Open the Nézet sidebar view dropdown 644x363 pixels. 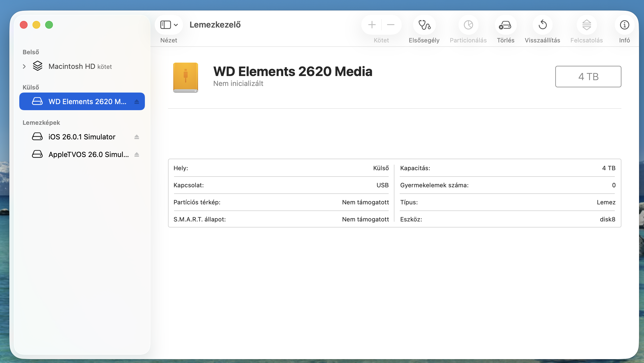click(166, 25)
